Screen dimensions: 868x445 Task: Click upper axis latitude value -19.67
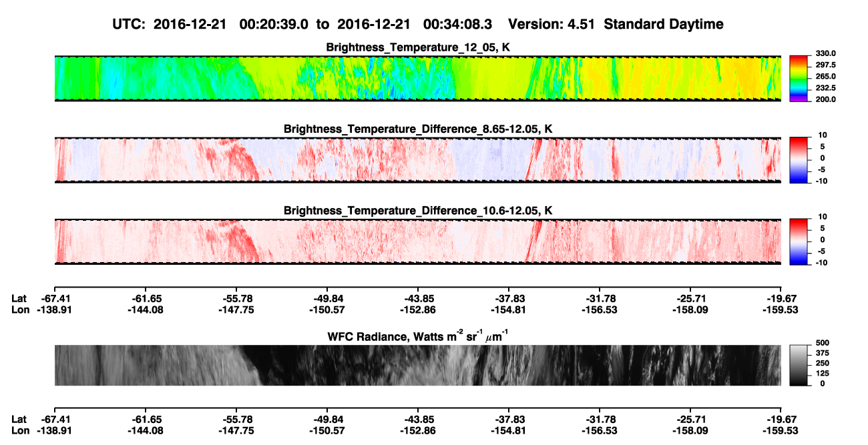(781, 298)
